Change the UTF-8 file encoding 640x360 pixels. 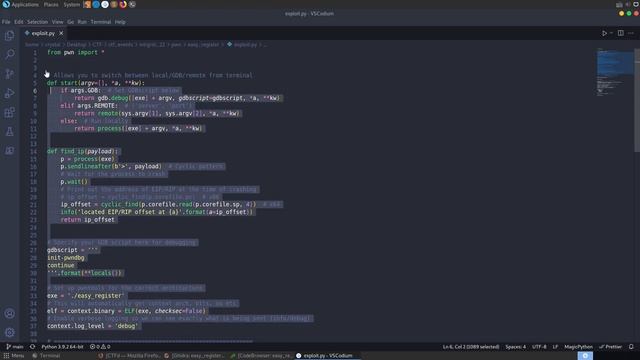click(x=539, y=347)
